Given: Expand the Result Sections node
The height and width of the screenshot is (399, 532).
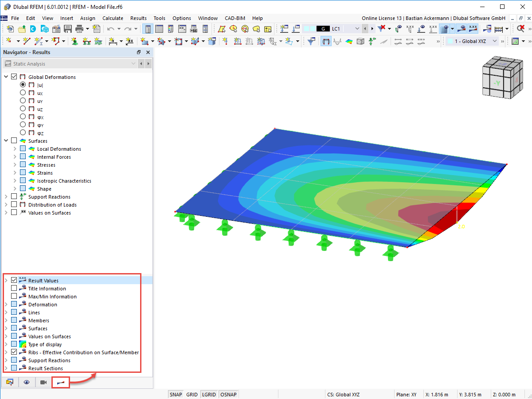Looking at the screenshot, I should point(6,368).
